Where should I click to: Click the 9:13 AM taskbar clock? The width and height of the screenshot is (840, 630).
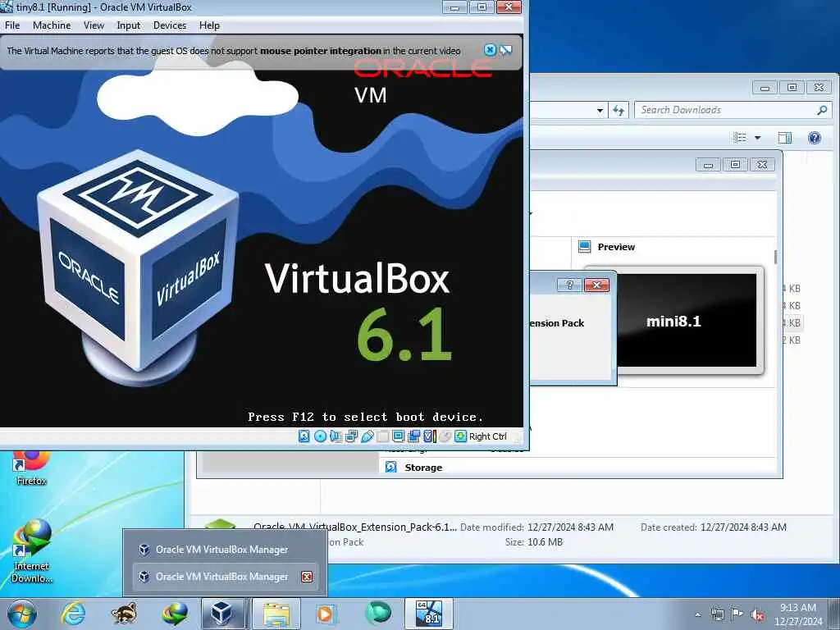[x=798, y=614]
